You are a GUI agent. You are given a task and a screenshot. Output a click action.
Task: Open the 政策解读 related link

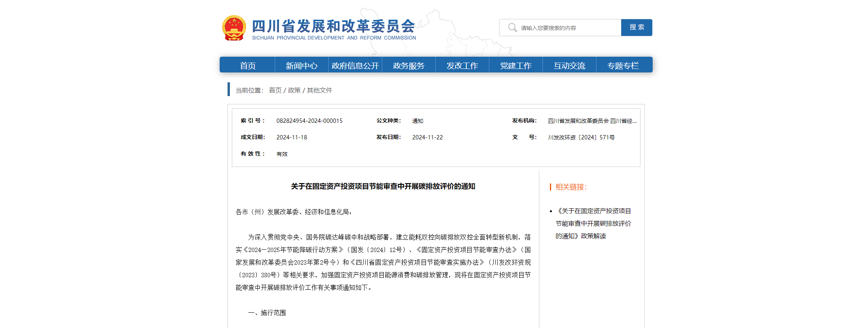click(x=593, y=223)
